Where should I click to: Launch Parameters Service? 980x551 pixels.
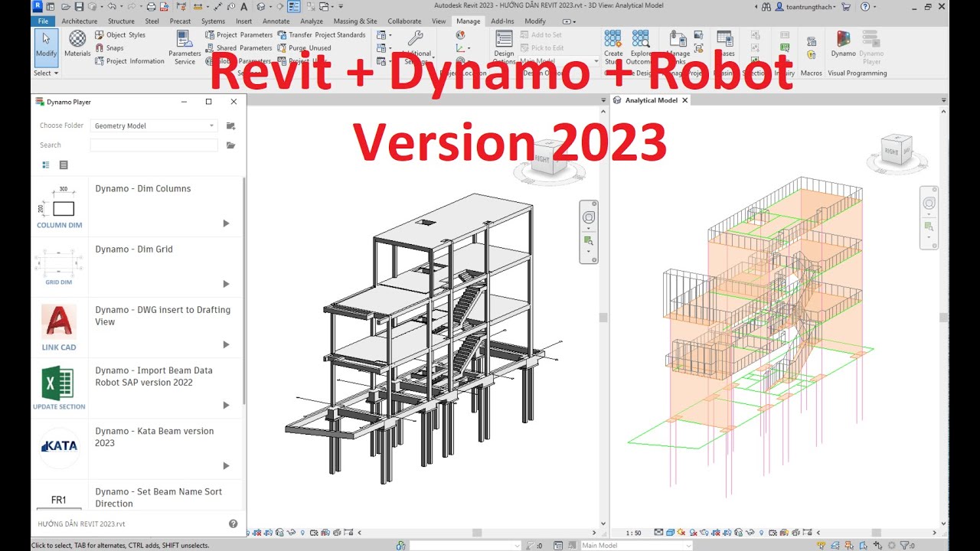tap(185, 47)
